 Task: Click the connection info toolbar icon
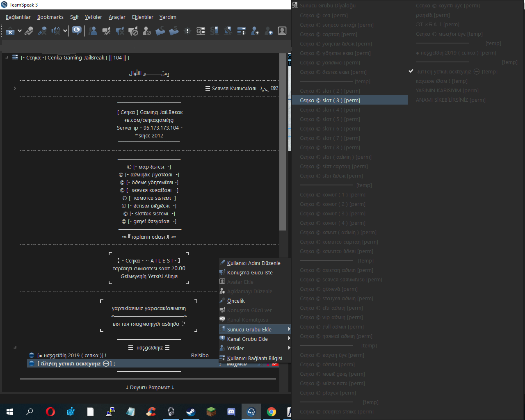[241, 31]
